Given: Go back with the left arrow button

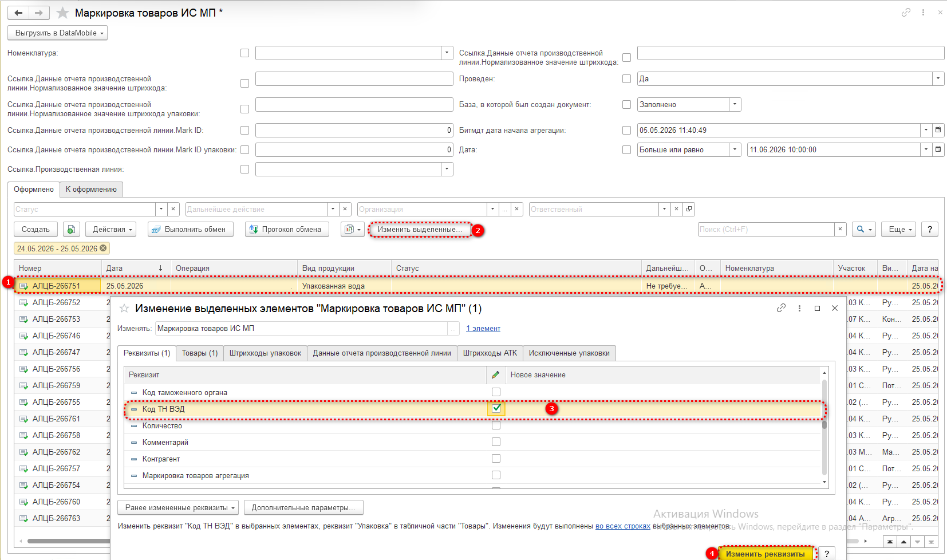Looking at the screenshot, I should pyautogui.click(x=18, y=13).
